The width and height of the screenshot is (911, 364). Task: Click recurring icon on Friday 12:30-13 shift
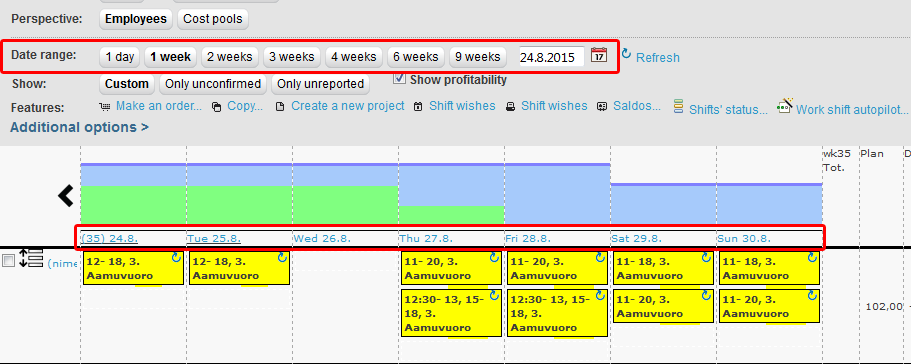tap(601, 295)
